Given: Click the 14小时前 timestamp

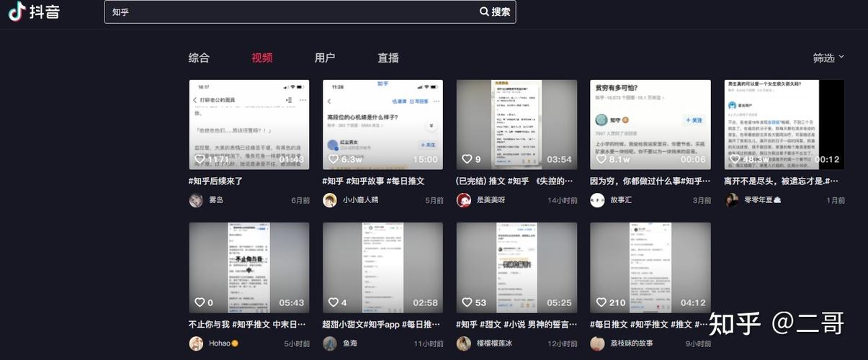Looking at the screenshot, I should click(x=563, y=200).
